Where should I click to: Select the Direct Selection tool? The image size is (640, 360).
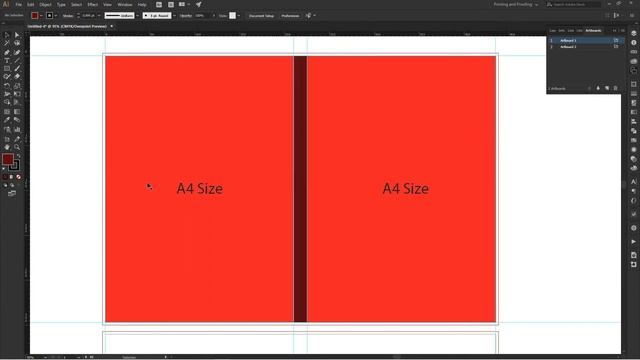click(x=17, y=35)
